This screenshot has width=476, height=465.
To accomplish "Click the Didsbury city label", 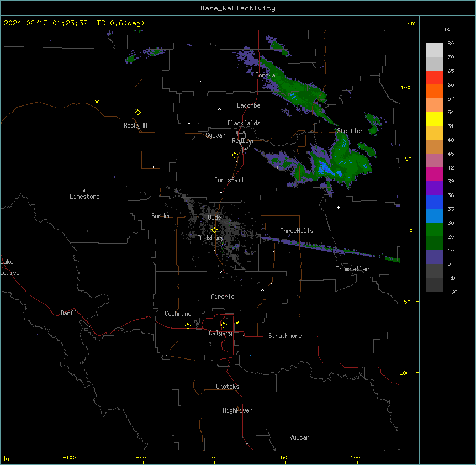I will pyautogui.click(x=211, y=238).
